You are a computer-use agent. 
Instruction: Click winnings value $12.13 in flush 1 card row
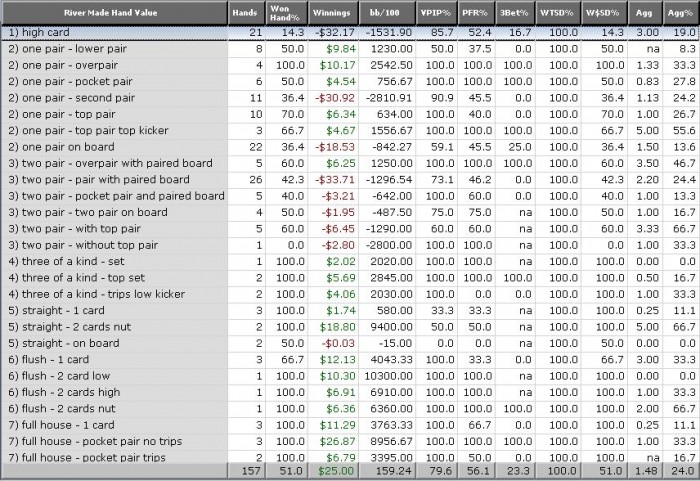(338, 360)
